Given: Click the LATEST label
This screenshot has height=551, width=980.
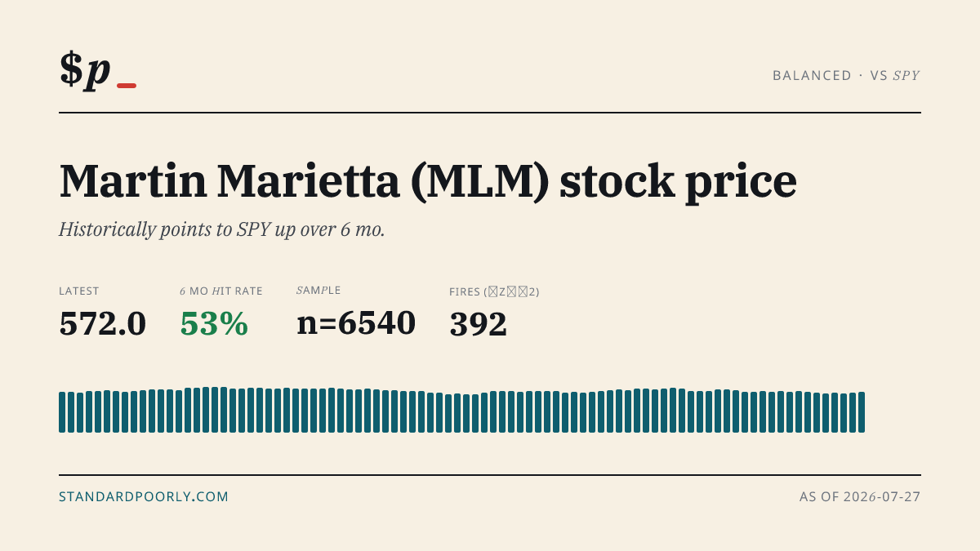Looking at the screenshot, I should 79,291.
